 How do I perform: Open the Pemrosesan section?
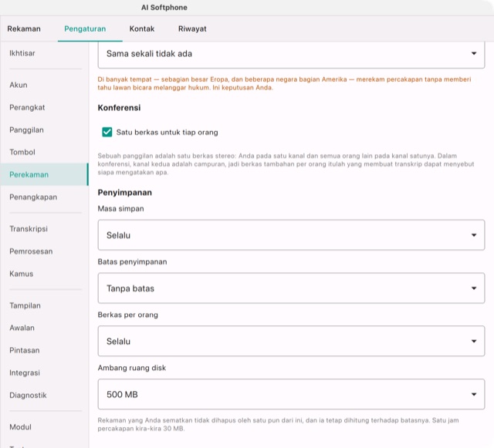(45, 251)
